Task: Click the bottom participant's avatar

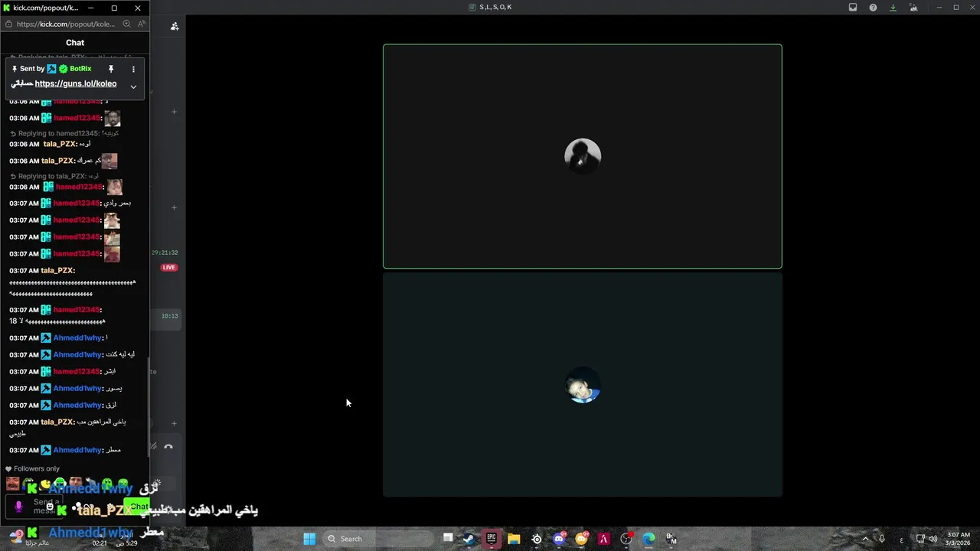Action: pos(583,385)
